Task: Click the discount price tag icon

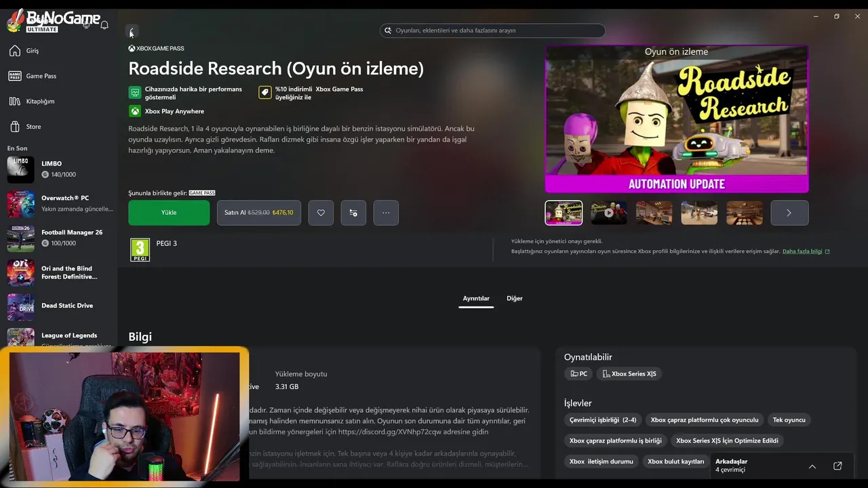Action: tap(265, 92)
